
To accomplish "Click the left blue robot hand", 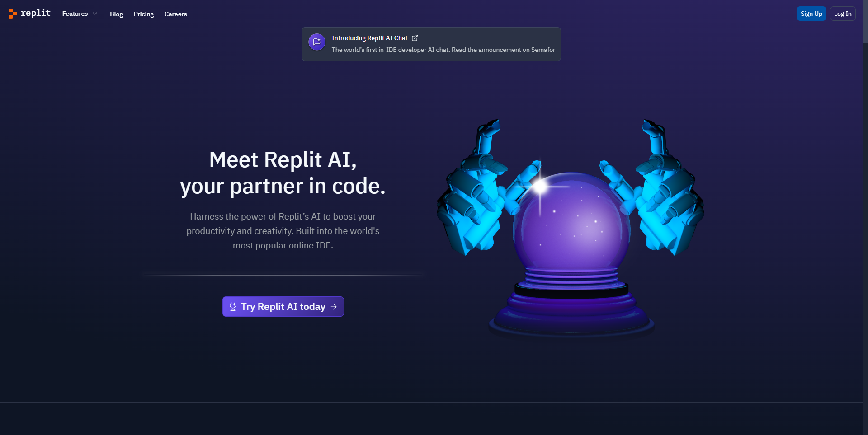I will pos(479,190).
